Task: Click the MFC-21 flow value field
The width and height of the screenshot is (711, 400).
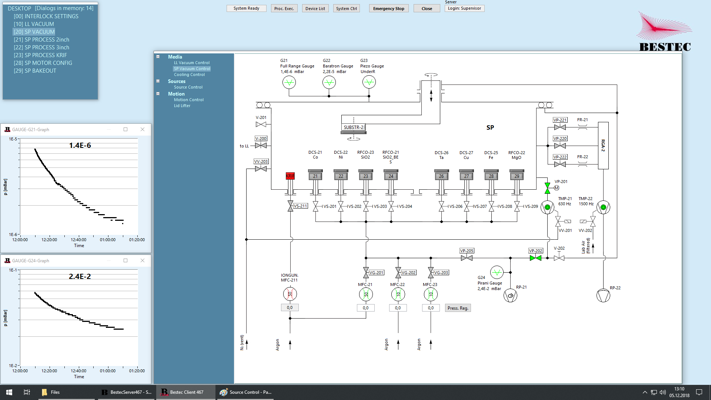Action: [366, 308]
